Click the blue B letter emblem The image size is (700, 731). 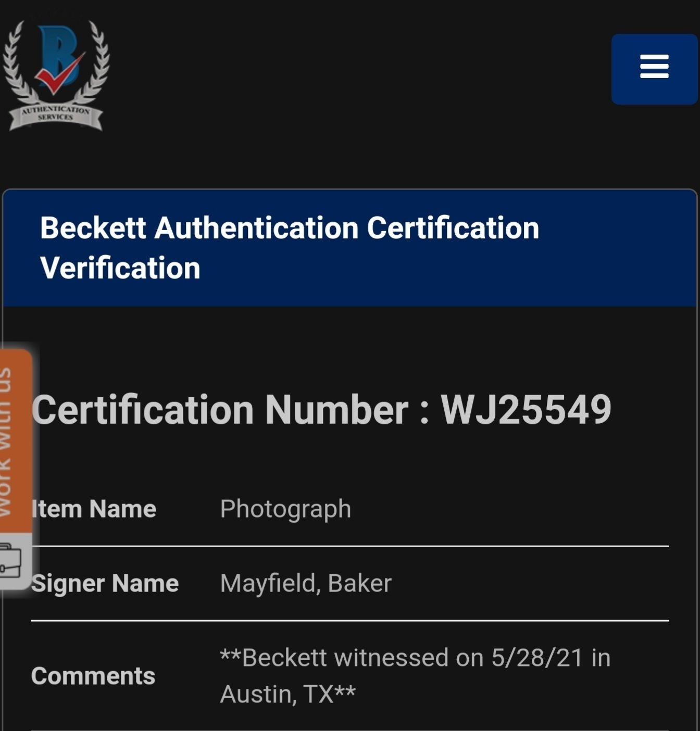[x=57, y=55]
